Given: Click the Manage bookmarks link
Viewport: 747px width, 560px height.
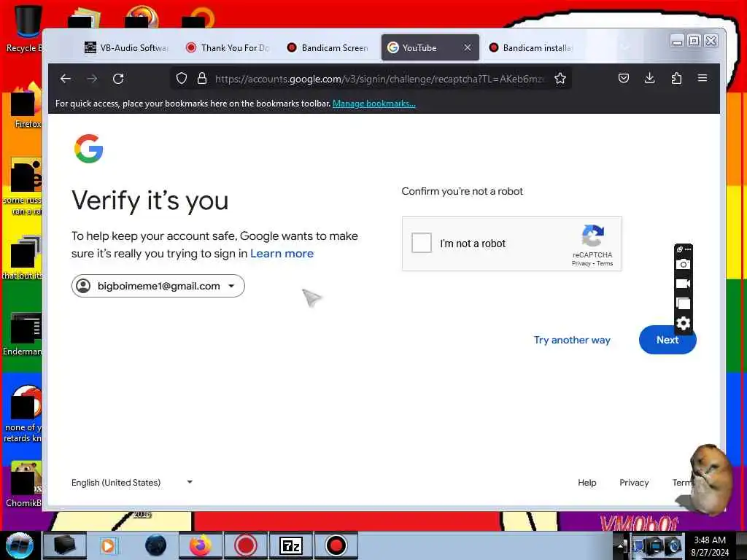Looking at the screenshot, I should pyautogui.click(x=374, y=104).
